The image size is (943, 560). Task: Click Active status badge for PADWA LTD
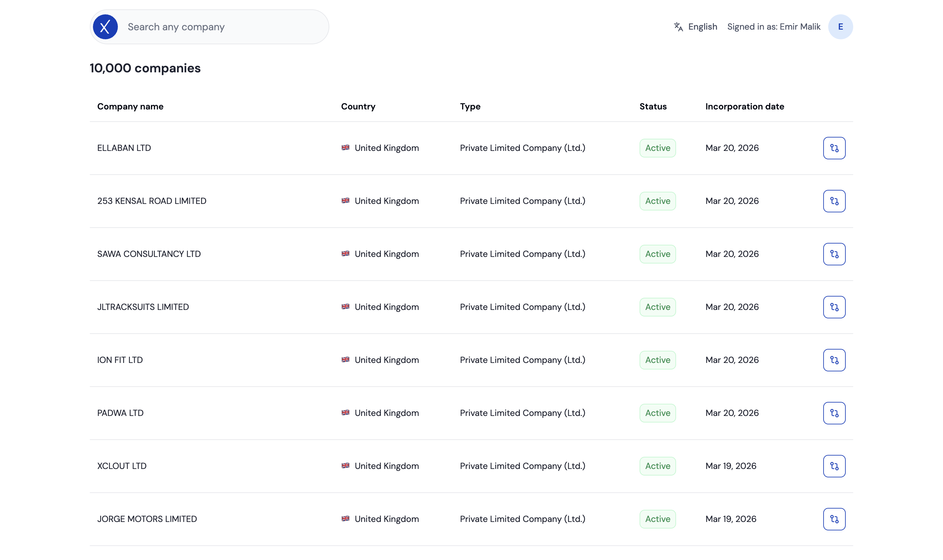(x=657, y=413)
